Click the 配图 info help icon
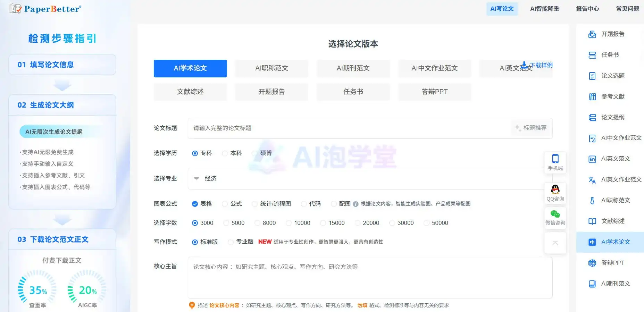This screenshot has height=312, width=644. pos(356,204)
